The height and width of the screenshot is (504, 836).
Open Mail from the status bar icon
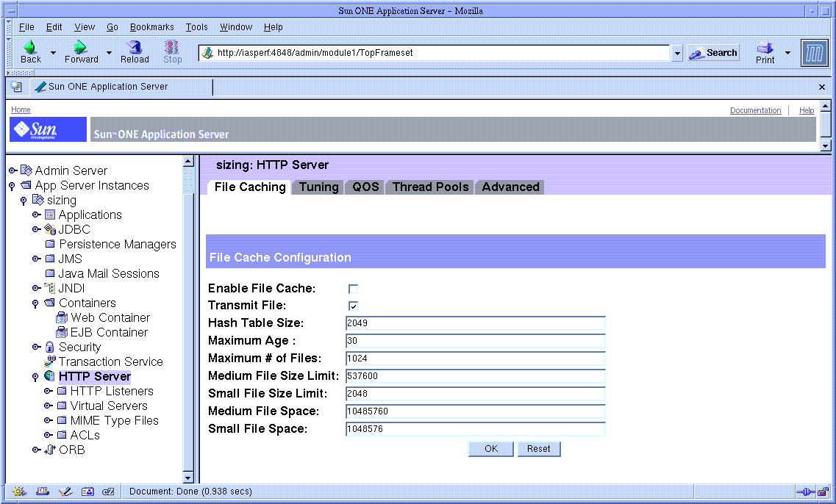pos(42,492)
